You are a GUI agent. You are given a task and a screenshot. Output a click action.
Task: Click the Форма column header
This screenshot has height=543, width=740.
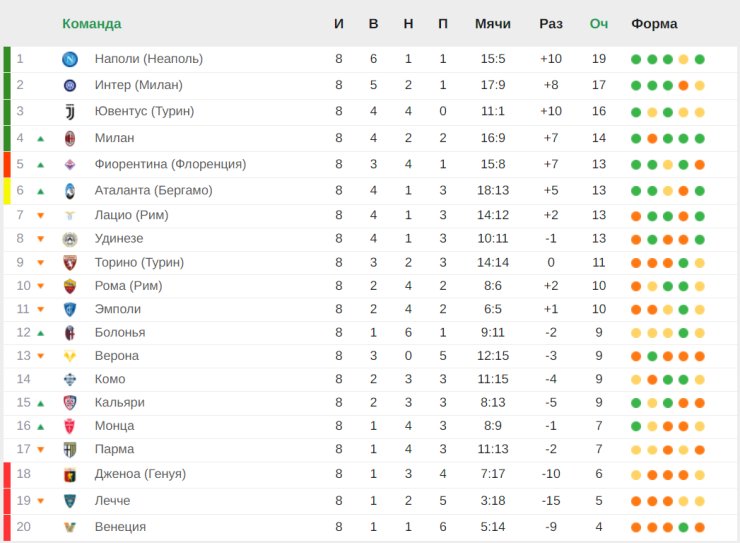(654, 24)
